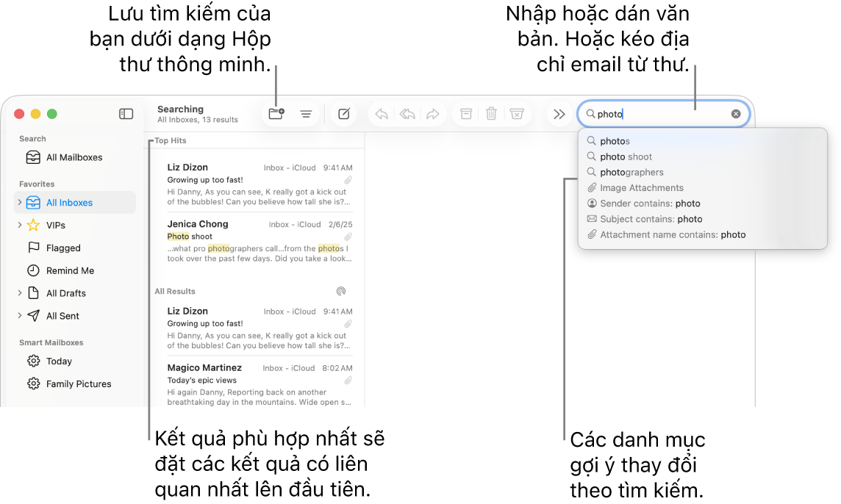Screen dimensions: 841x504
Task: Expand the All Sent chevron
Action: coord(20,315)
